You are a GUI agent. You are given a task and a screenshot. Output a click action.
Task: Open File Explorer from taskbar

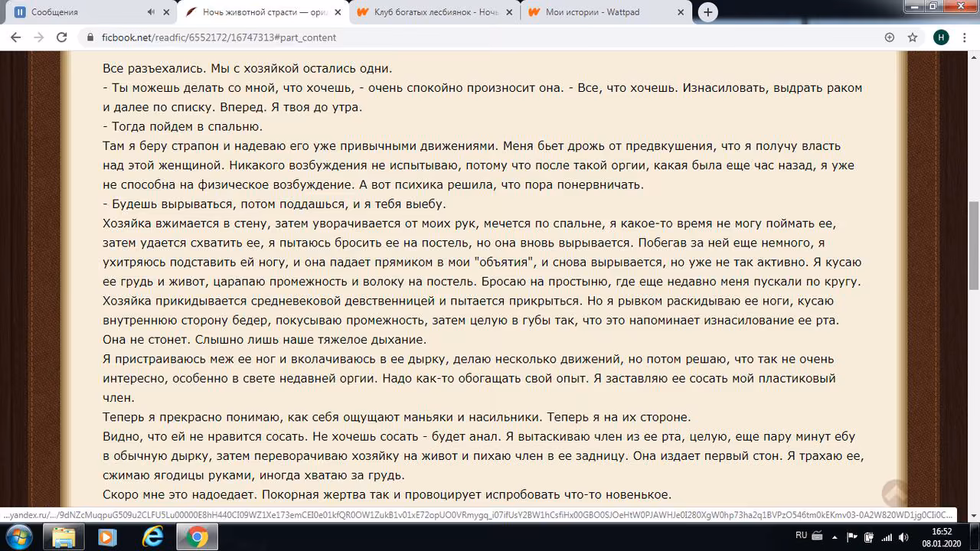[x=64, y=536]
